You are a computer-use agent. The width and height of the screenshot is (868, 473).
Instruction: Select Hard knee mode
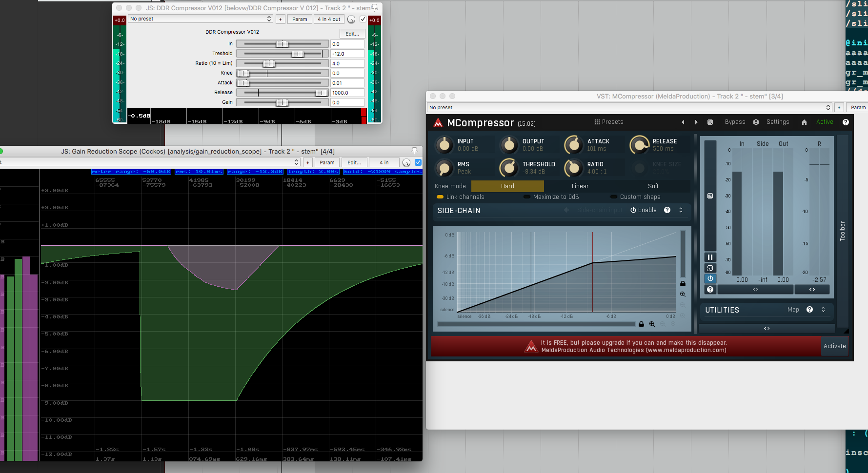tap(507, 186)
